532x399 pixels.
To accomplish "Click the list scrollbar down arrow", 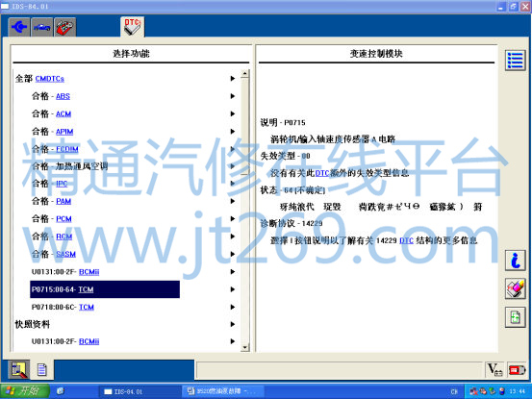I will (245, 347).
